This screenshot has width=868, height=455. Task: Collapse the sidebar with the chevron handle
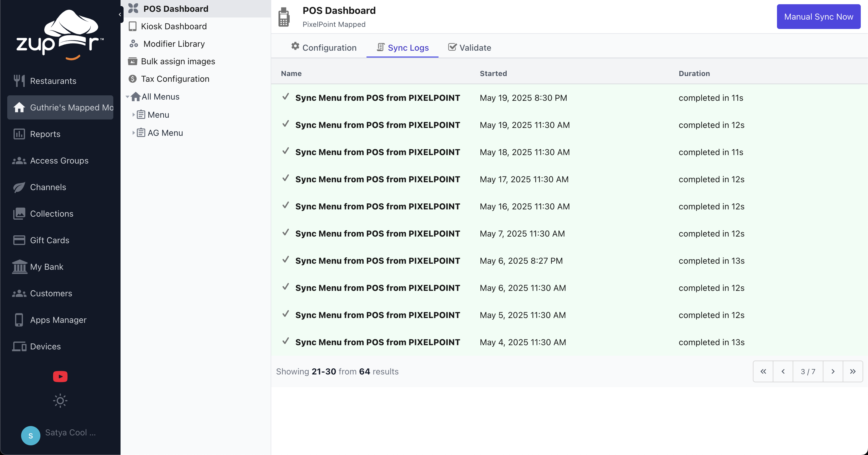(120, 14)
